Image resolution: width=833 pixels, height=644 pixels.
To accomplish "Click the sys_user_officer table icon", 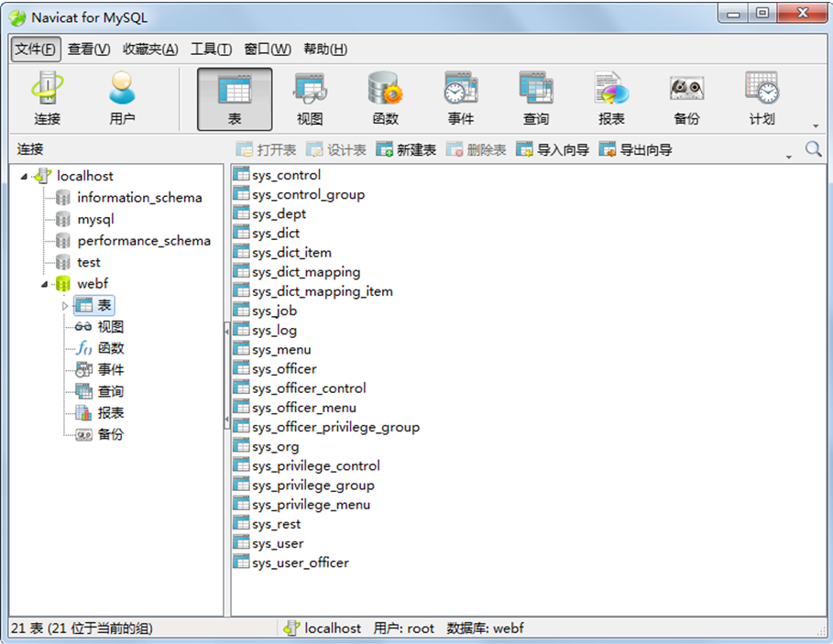I will [x=241, y=562].
